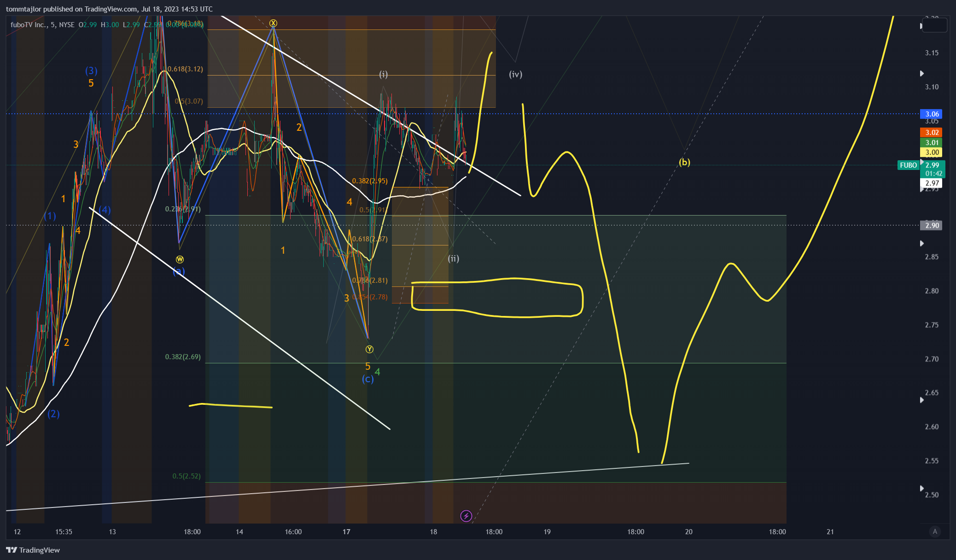Click the 14 date on time axis
The height and width of the screenshot is (560, 956).
pyautogui.click(x=239, y=531)
